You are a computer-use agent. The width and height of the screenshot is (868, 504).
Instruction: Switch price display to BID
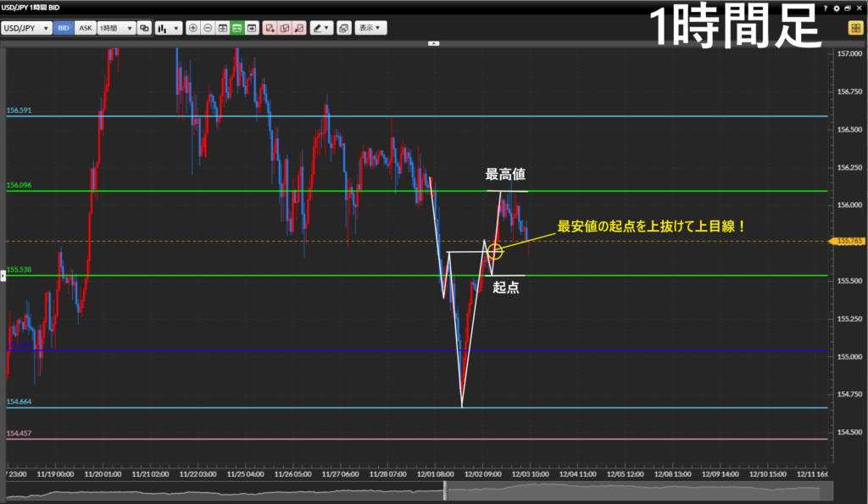pos(64,28)
